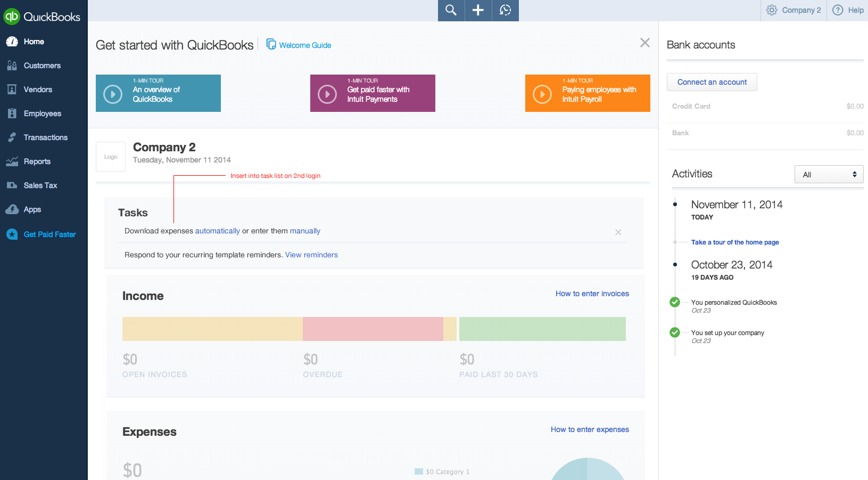
Task: Click the company Logo placeholder
Action: pos(111,157)
